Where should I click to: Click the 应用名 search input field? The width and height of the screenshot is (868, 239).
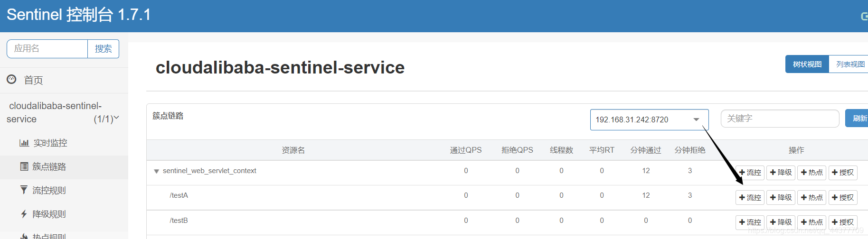click(x=47, y=49)
